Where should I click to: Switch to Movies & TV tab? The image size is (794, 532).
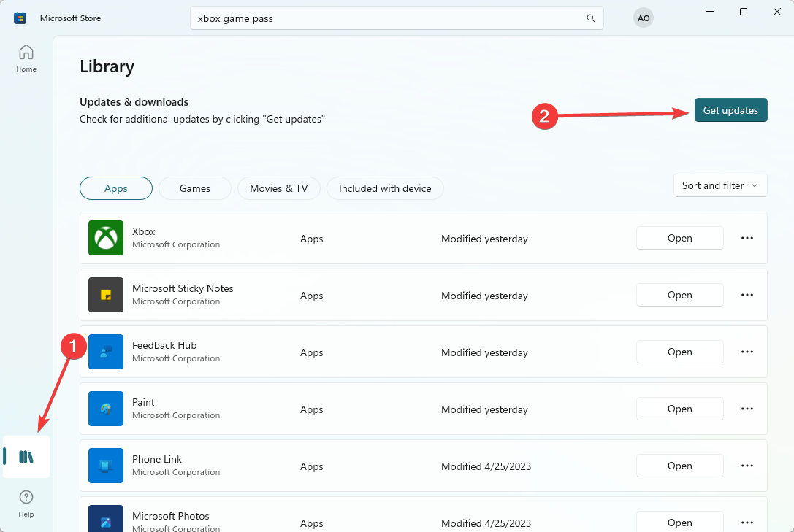tap(278, 188)
